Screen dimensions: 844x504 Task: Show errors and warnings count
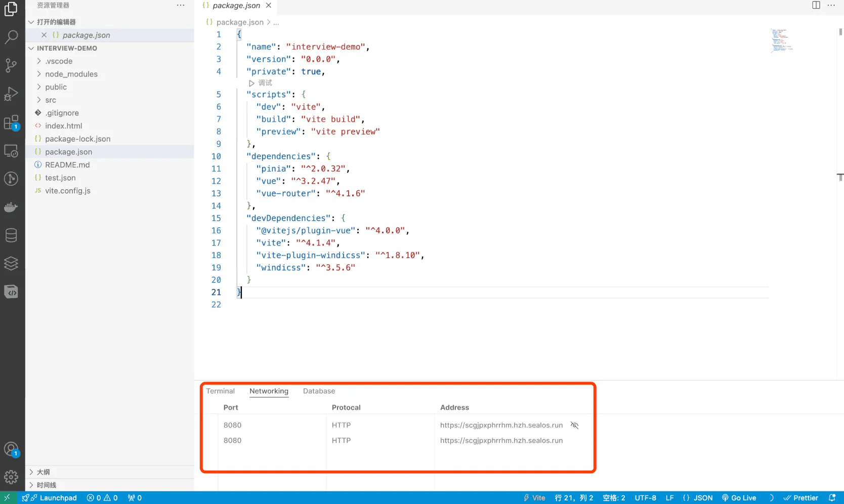pyautogui.click(x=102, y=498)
